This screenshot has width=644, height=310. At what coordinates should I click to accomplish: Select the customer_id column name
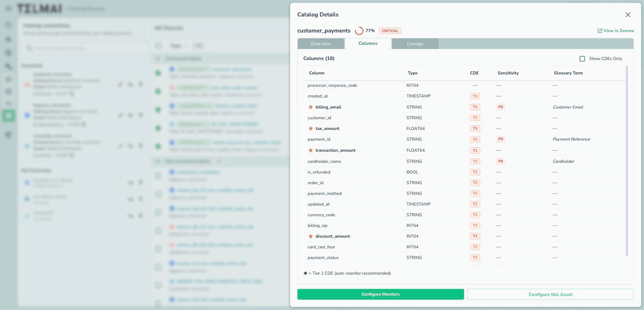point(319,118)
